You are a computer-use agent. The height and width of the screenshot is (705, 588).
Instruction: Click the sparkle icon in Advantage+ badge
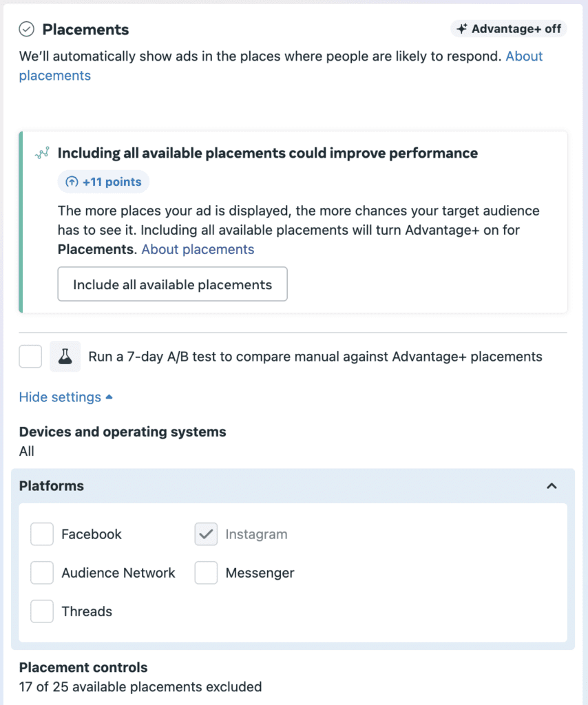[x=464, y=28]
